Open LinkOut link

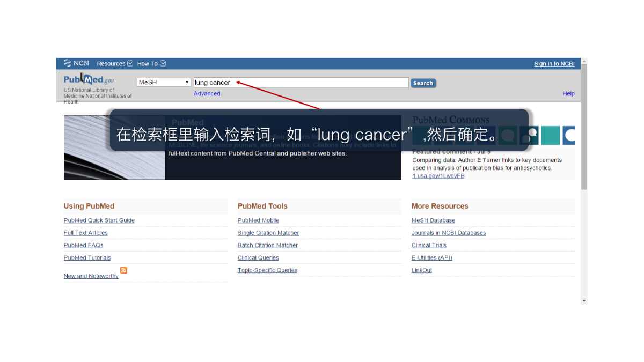(422, 270)
